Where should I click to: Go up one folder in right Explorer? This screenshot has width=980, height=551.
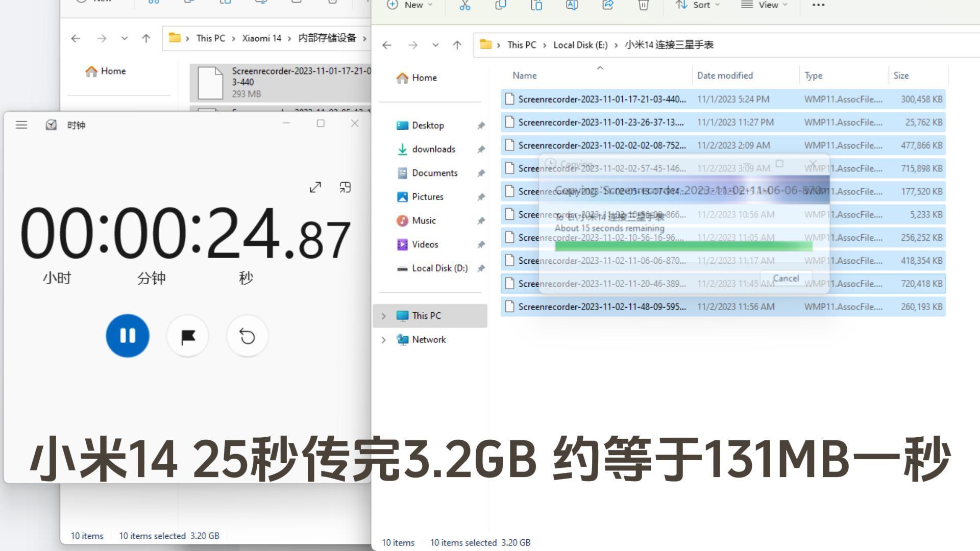(457, 45)
